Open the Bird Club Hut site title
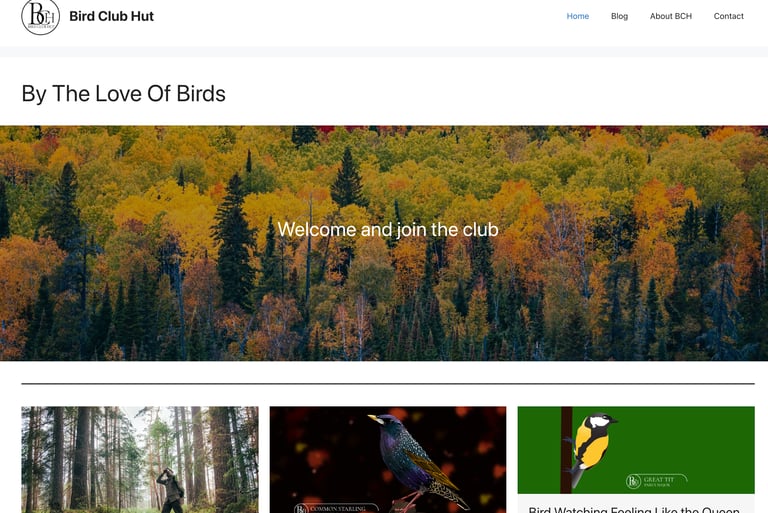Screen dimensions: 768x513 point(112,16)
